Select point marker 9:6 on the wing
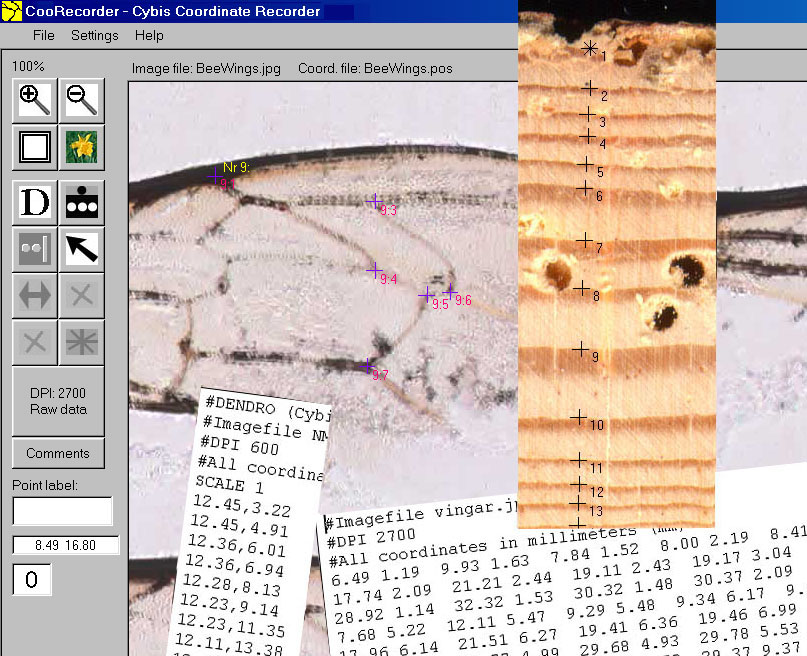 450,292
